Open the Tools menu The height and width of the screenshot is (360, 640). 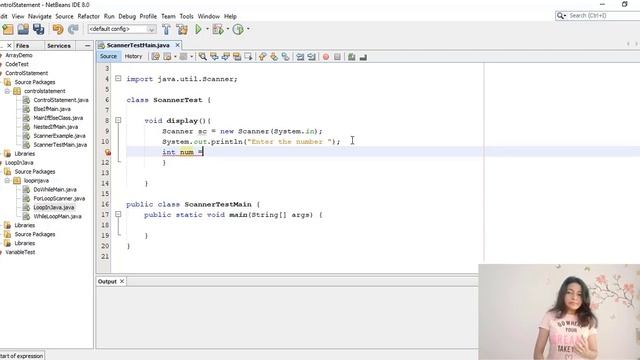186,16
